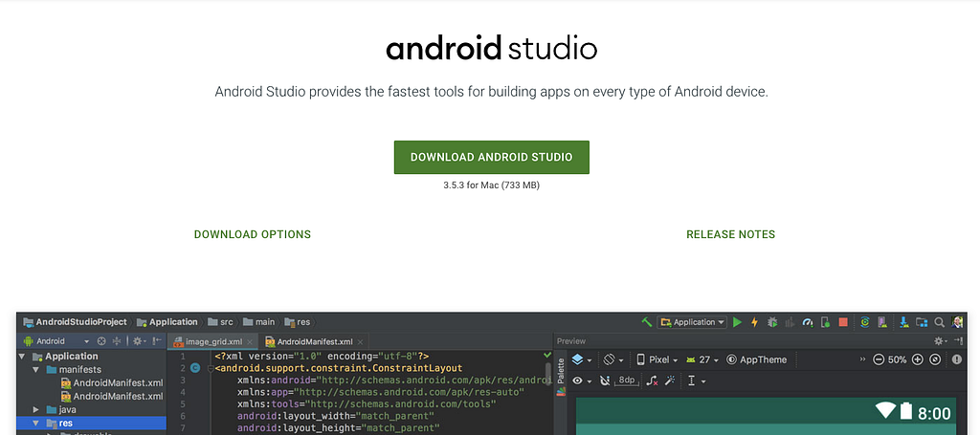Open the Guidelines dropdown
980x435 pixels.
click(x=697, y=381)
